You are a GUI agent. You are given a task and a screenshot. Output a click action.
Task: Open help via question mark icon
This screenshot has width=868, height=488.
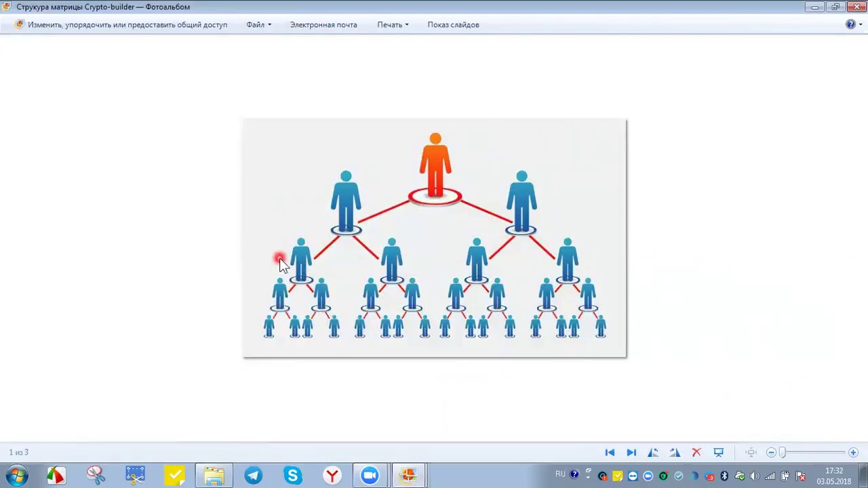(850, 24)
